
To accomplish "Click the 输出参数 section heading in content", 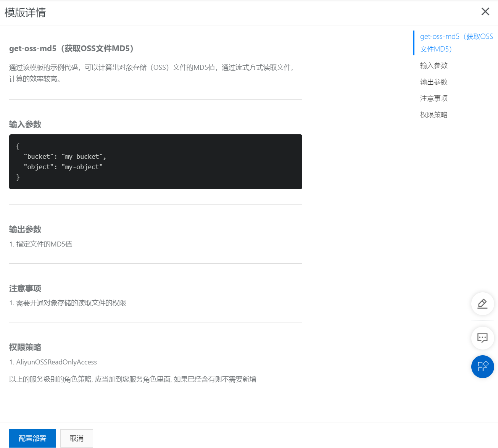I will pyautogui.click(x=25, y=229).
